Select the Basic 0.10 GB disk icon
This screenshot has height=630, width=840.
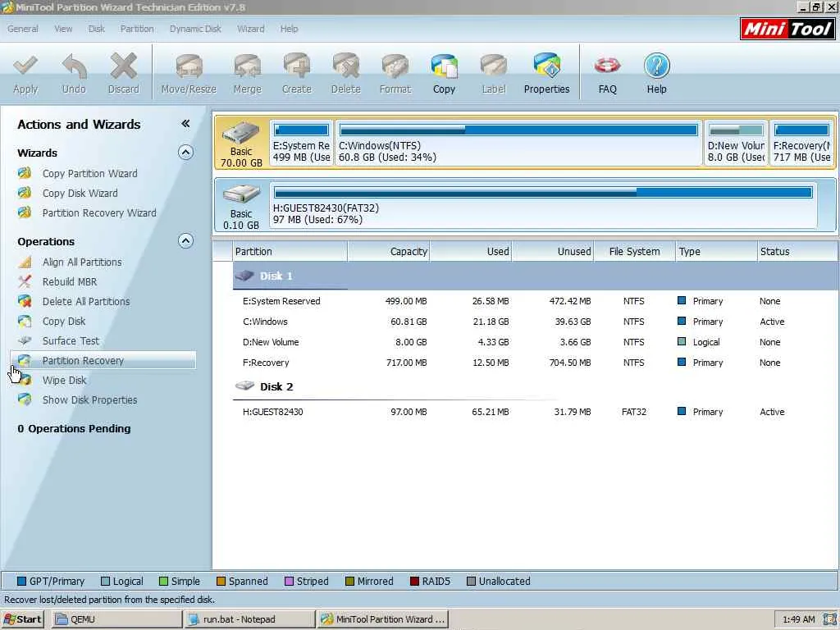241,206
